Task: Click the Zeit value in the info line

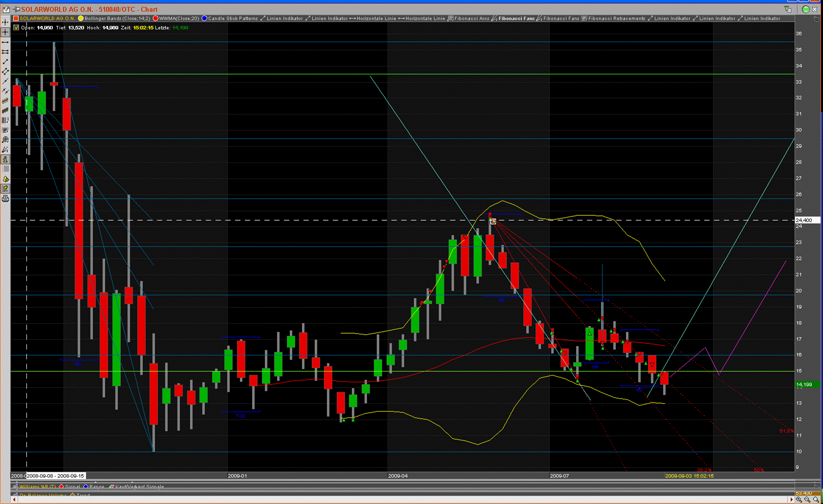Action: point(143,28)
